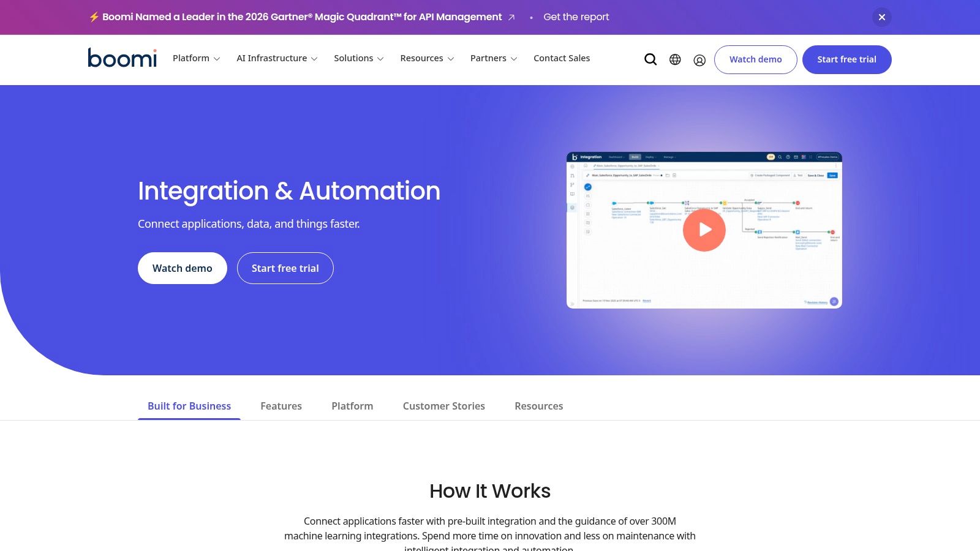The width and height of the screenshot is (980, 551).
Task: Open the Get the report link
Action: click(x=576, y=17)
